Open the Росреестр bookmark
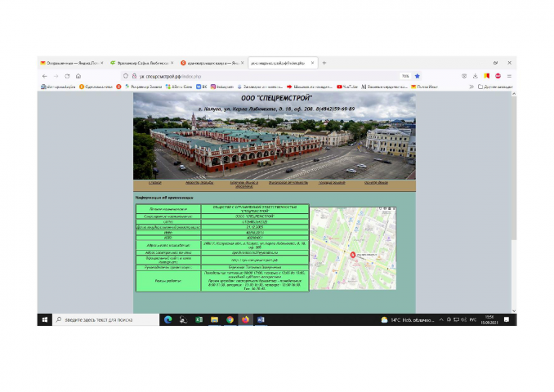The height and width of the screenshot is (392, 554). 144,87
